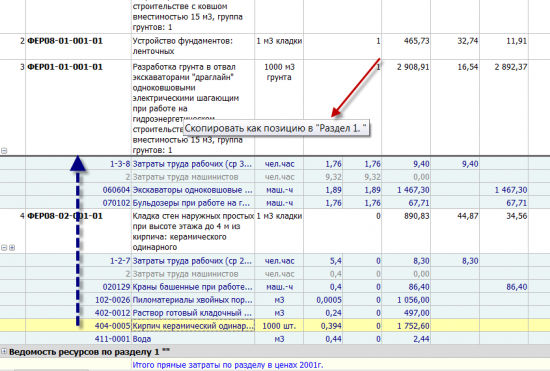Select value 890,83
Viewport: 550px width, 371px height.
(x=416, y=216)
